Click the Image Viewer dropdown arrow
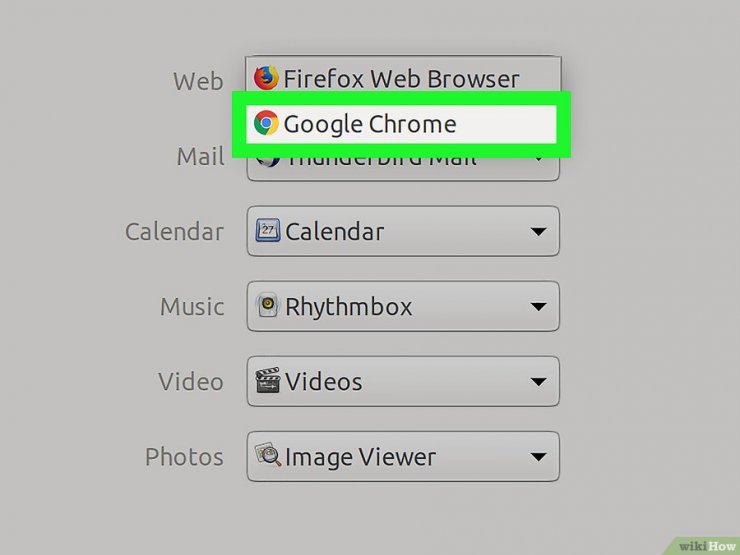740x555 pixels. (x=538, y=457)
